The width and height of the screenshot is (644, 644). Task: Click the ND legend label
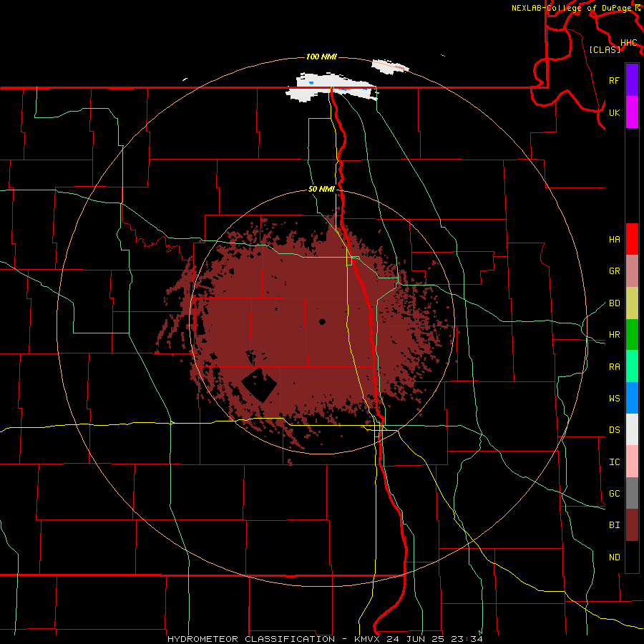[614, 557]
